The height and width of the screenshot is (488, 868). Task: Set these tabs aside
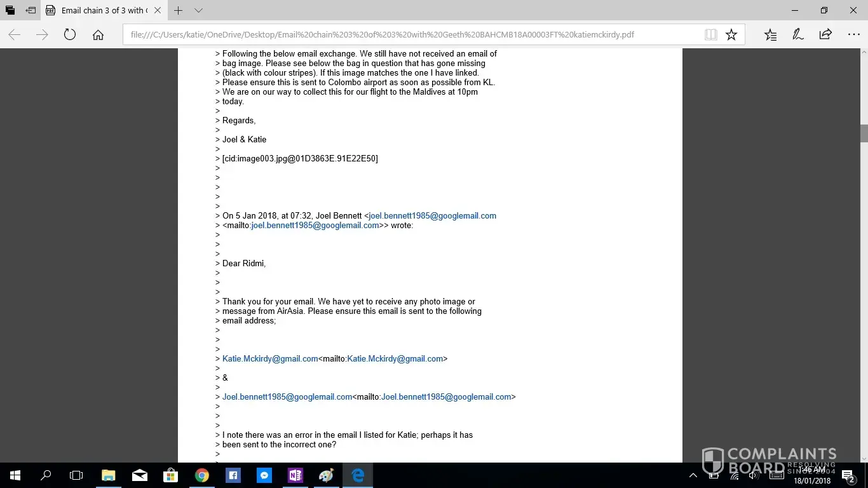point(31,10)
